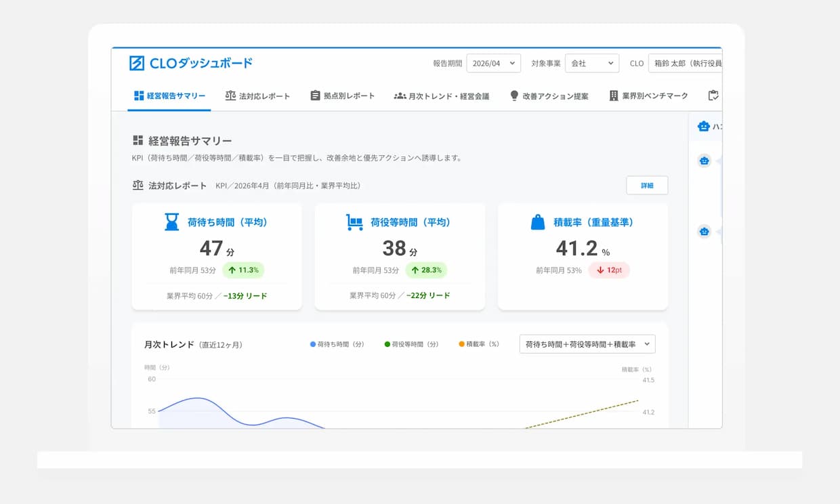The height and width of the screenshot is (504, 840).
Task: Click the dashed 積載率 line in chart
Action: 583,414
